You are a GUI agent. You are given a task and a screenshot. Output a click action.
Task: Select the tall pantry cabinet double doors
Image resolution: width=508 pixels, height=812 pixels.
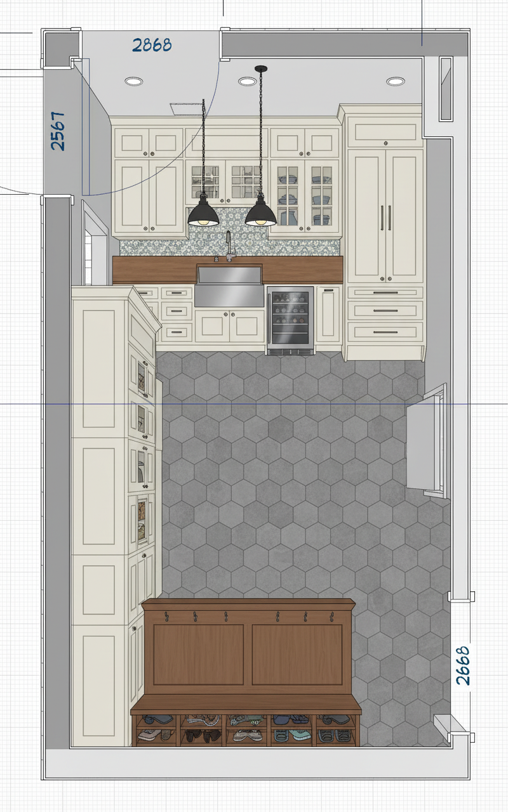tap(385, 216)
